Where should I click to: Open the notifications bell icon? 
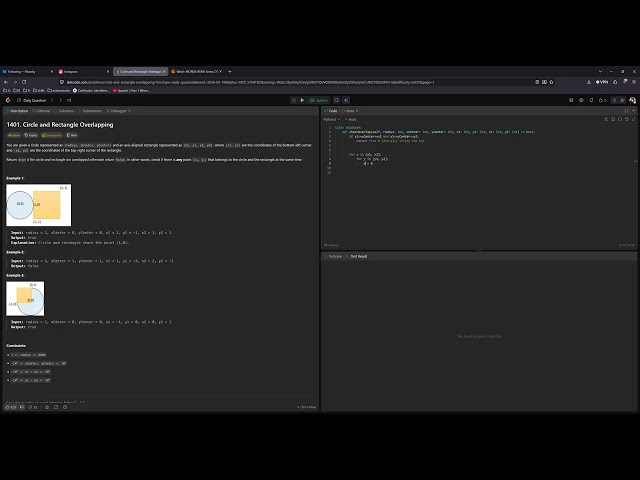point(591,100)
